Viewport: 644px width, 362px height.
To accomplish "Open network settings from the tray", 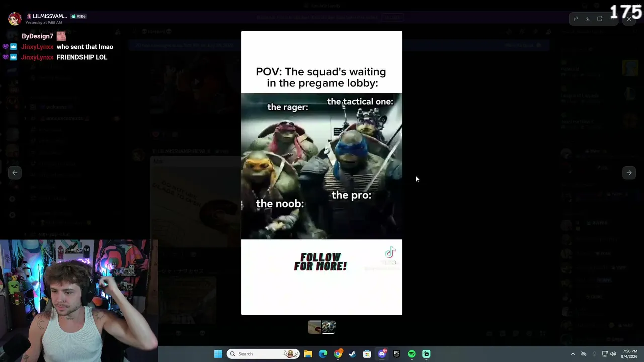I will click(605, 354).
